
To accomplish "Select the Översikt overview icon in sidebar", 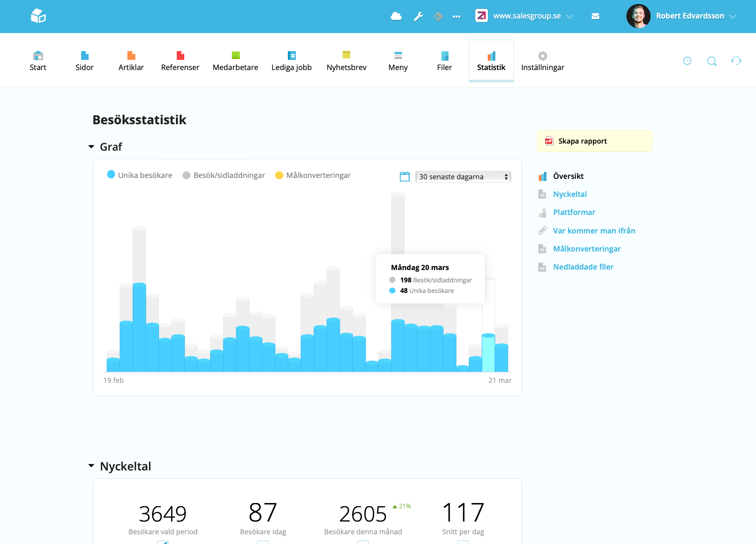I will click(x=543, y=176).
